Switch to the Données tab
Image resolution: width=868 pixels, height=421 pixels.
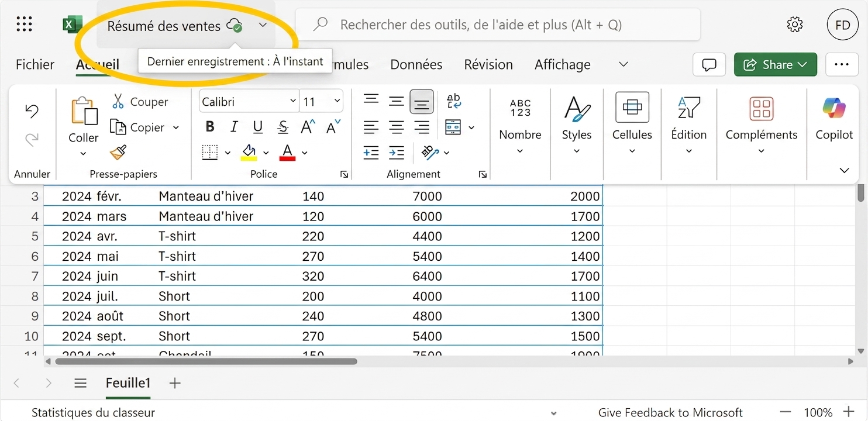click(416, 65)
